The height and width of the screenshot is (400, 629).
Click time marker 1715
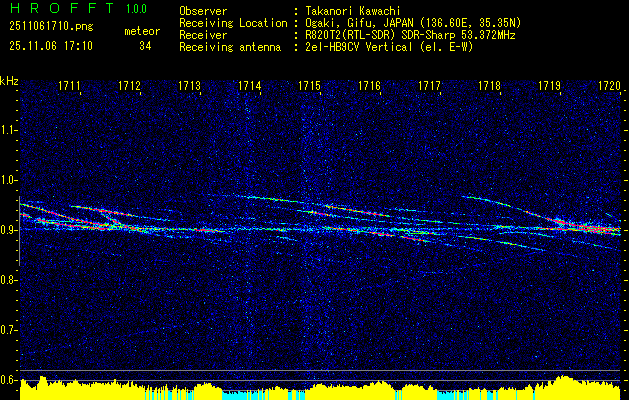[309, 86]
